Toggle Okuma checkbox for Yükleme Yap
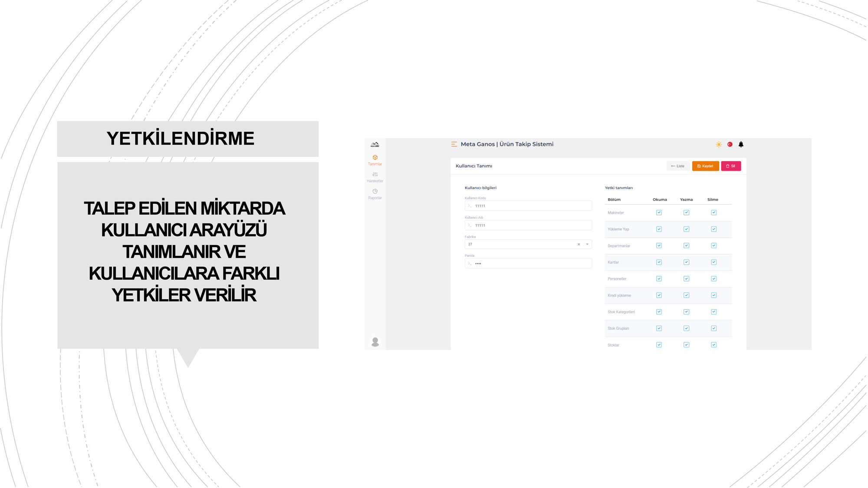The height and width of the screenshot is (488, 868). click(659, 229)
